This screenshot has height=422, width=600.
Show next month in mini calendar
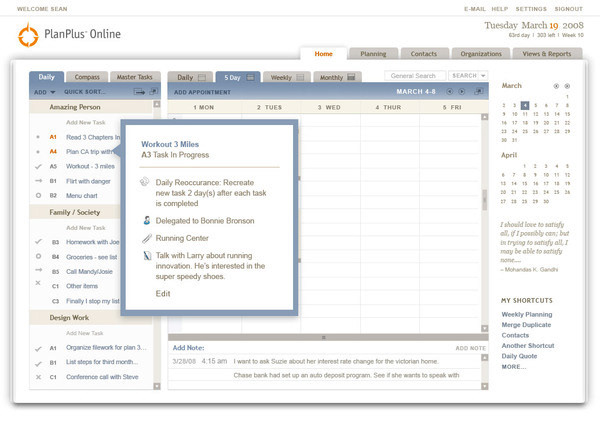coord(567,86)
